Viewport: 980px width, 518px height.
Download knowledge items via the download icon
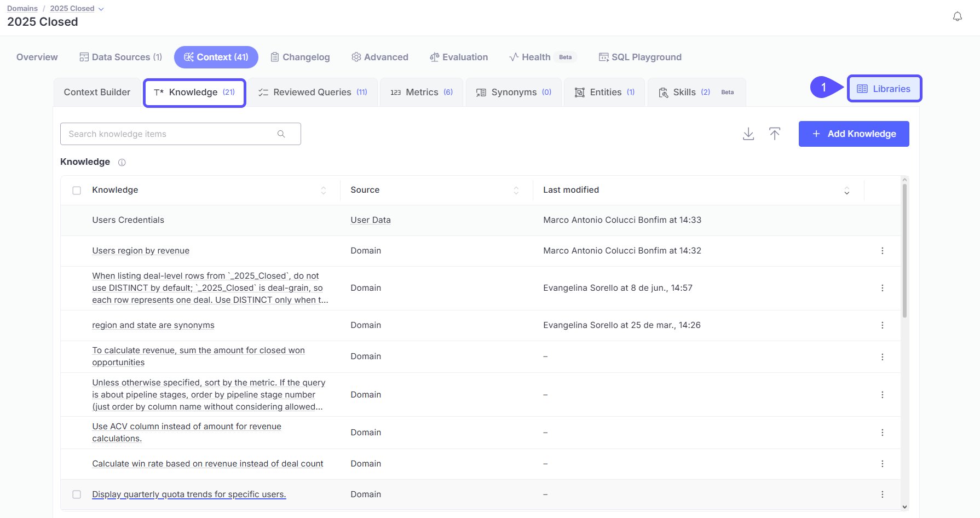click(748, 134)
